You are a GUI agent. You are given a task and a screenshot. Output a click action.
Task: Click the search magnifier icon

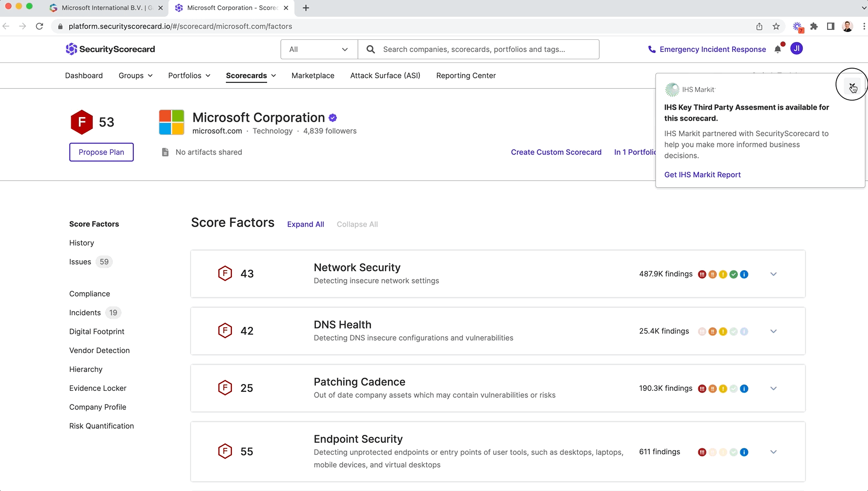[x=371, y=49]
